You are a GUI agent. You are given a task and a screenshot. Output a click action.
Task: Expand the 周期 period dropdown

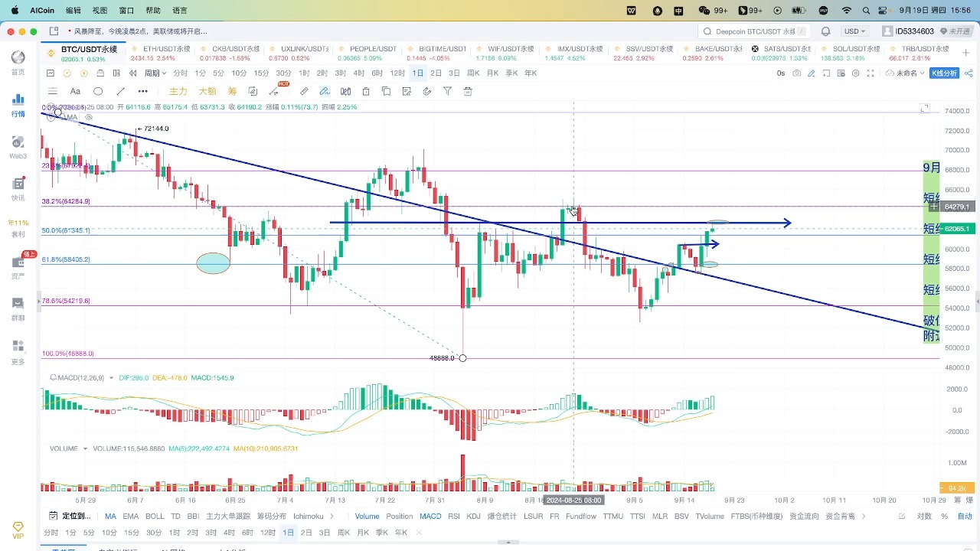(155, 73)
